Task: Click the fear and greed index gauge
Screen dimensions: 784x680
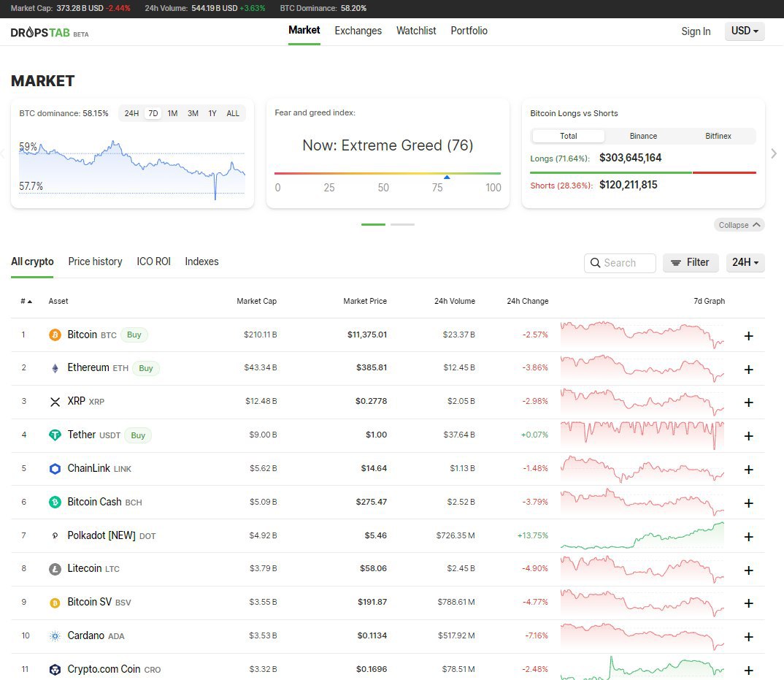Action: [388, 174]
